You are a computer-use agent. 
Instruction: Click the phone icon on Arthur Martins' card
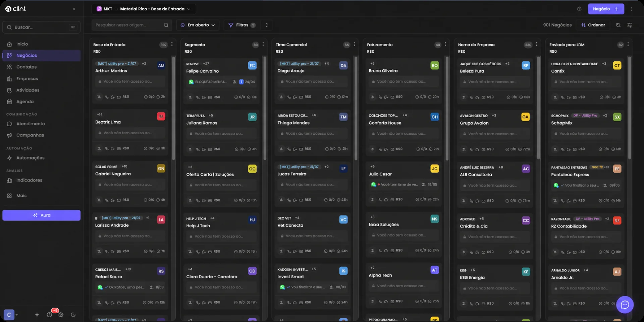coord(107,97)
